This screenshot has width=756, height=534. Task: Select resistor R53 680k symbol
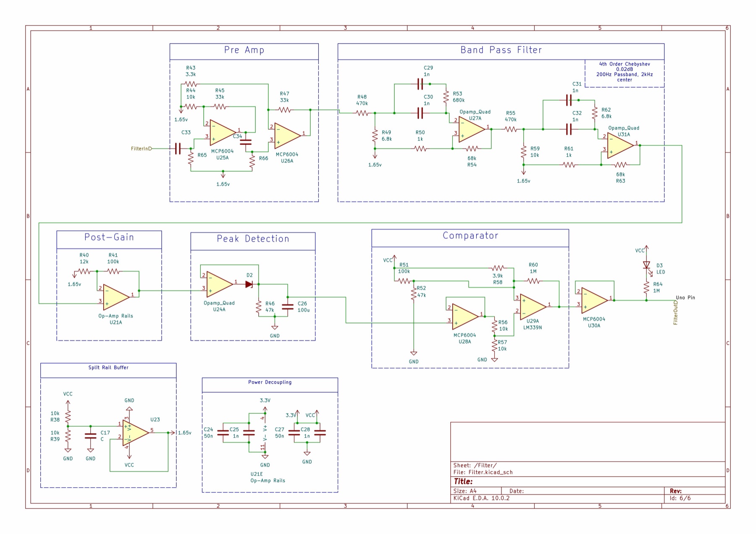point(446,97)
